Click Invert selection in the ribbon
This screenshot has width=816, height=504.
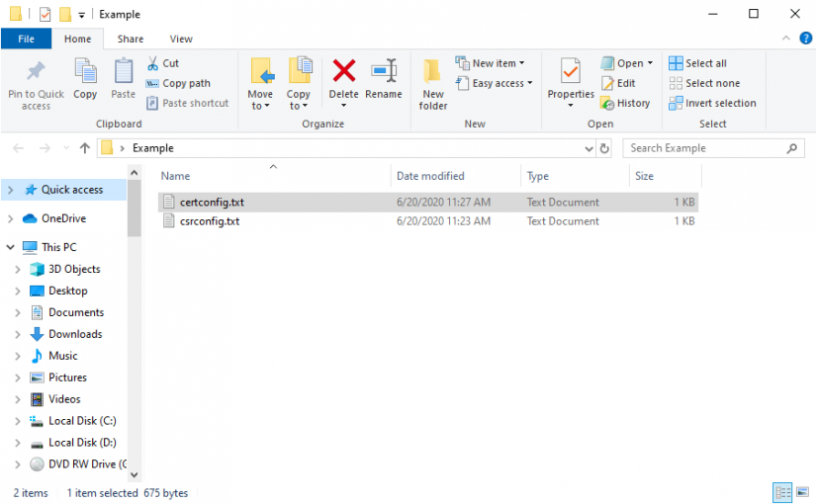click(712, 103)
